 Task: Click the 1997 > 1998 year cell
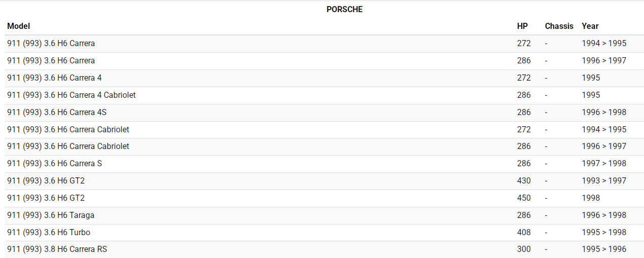click(604, 164)
